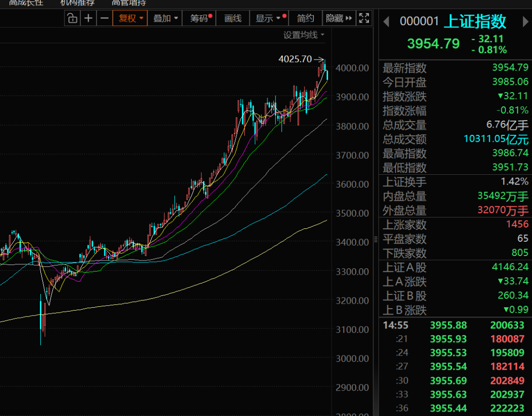The width and height of the screenshot is (532, 416).
Task: Open the 复权 dropdown
Action: click(x=130, y=19)
